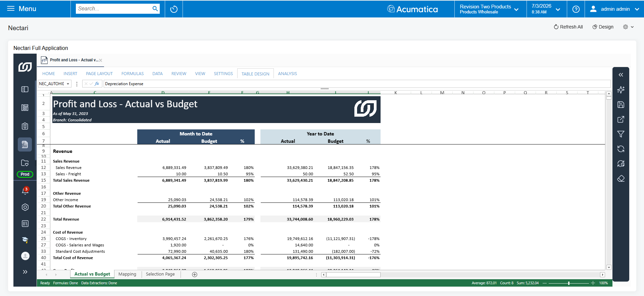Open the admin admin user menu
The image size is (644, 296).
pyautogui.click(x=614, y=9)
